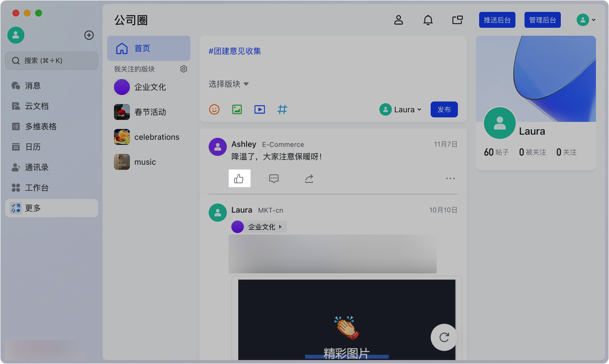Open 多维表格 in sidebar

pos(52,126)
